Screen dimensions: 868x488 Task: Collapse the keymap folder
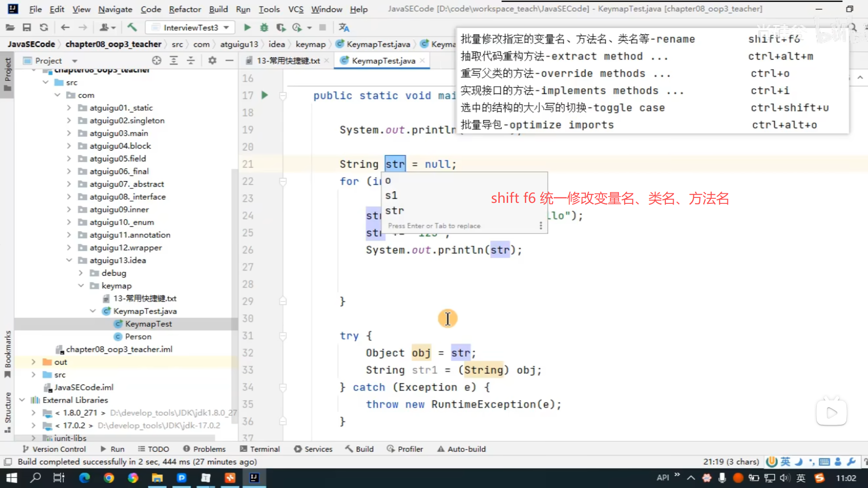point(81,286)
